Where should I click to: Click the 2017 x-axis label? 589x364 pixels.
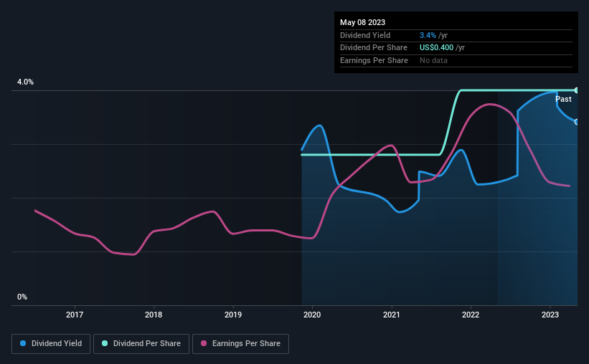pos(75,315)
